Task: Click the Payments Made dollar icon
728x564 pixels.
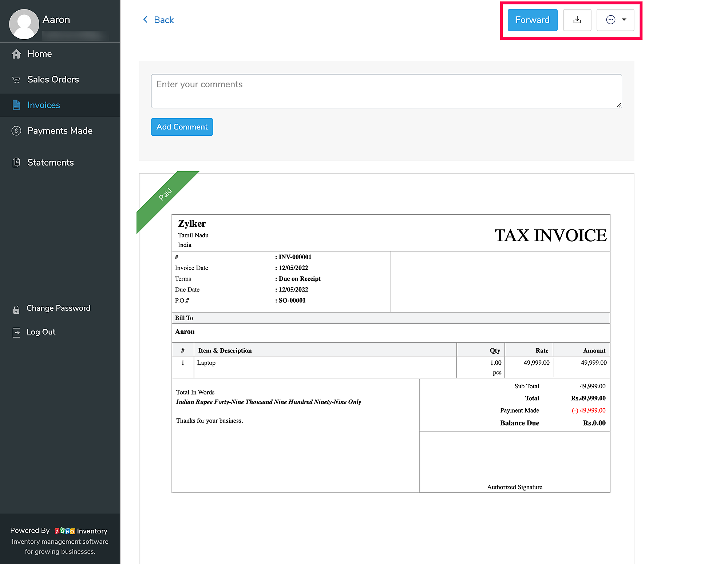Action: (16, 131)
